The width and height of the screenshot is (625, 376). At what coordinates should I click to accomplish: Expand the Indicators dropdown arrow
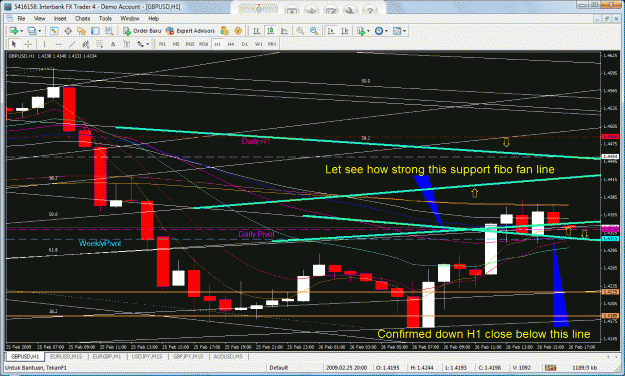368,31
